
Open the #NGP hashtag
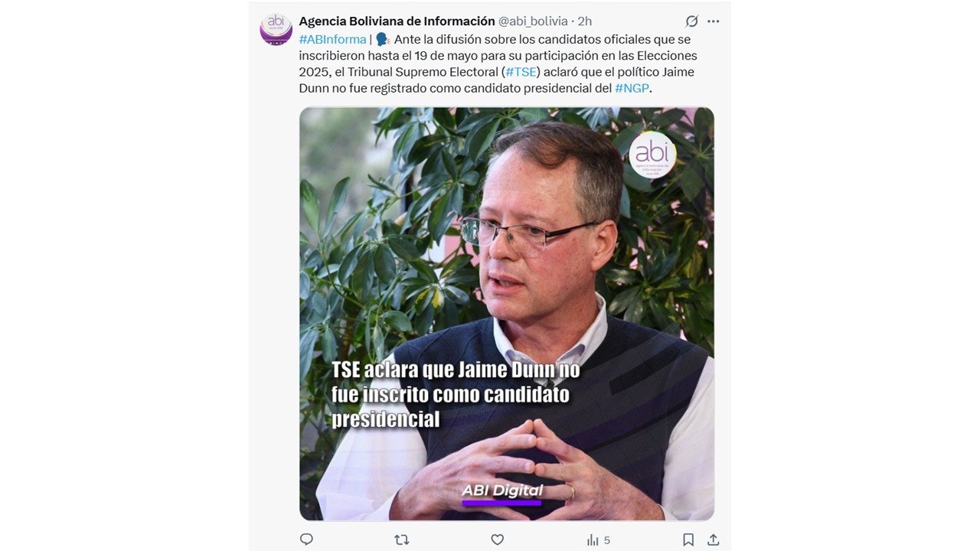click(x=632, y=88)
